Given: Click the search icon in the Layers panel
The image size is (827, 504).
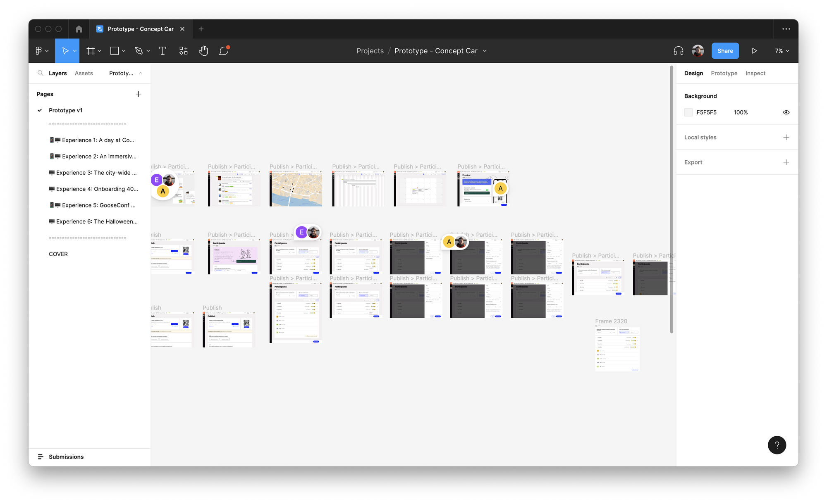Looking at the screenshot, I should (41, 73).
